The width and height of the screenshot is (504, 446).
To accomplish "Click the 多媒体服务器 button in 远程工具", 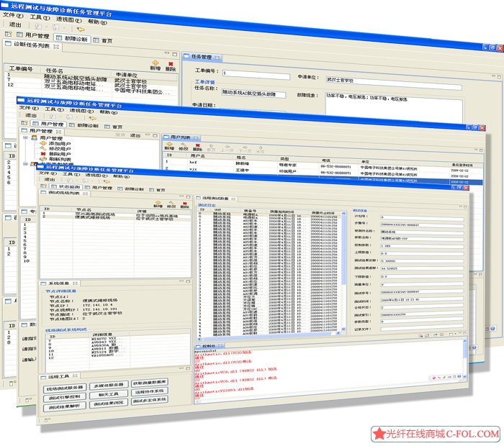I will [x=109, y=385].
